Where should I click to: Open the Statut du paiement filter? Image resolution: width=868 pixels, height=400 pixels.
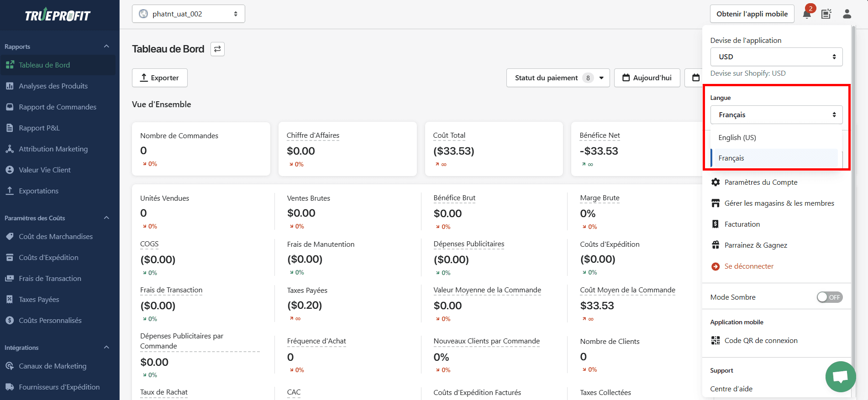pyautogui.click(x=558, y=78)
